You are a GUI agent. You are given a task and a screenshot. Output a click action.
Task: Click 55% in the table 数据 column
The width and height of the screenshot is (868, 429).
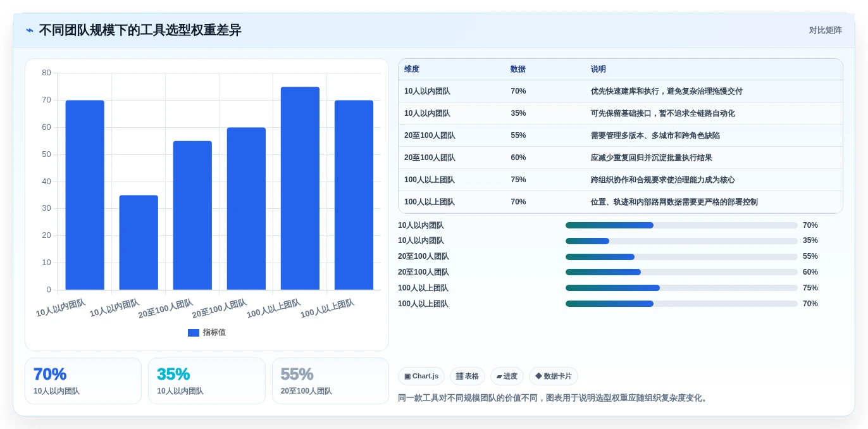518,135
